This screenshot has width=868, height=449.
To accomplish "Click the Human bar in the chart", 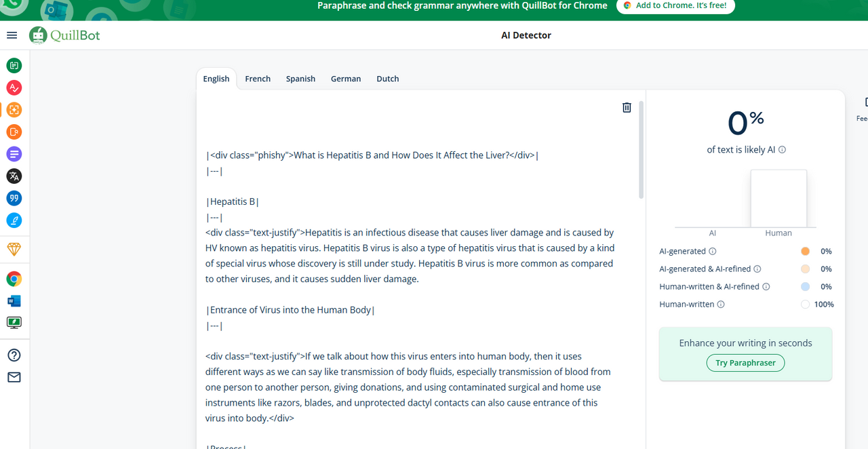I will tap(778, 198).
